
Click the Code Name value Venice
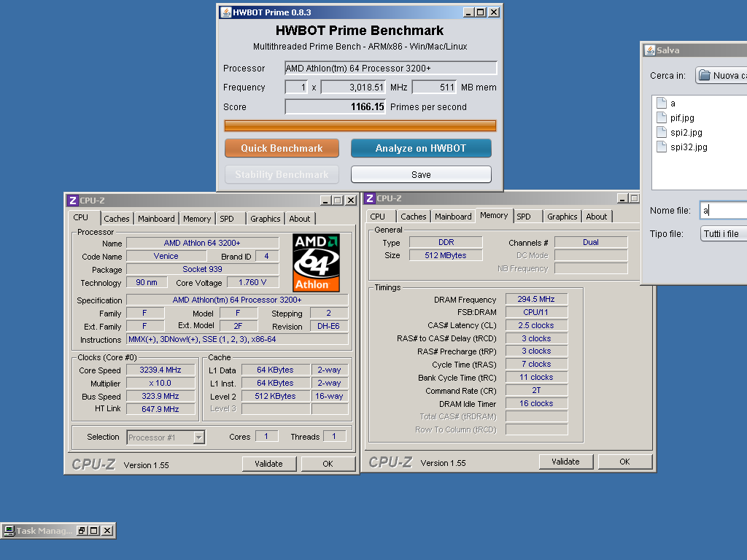tap(166, 256)
